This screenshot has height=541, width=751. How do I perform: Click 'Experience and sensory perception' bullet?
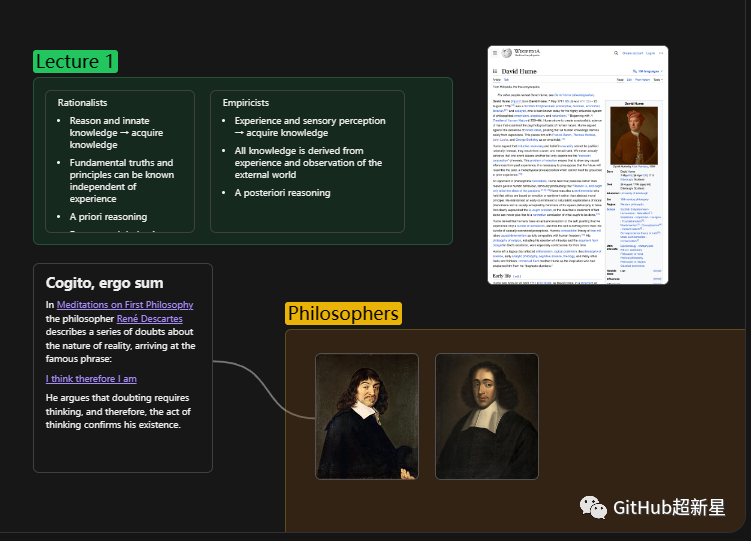(310, 127)
